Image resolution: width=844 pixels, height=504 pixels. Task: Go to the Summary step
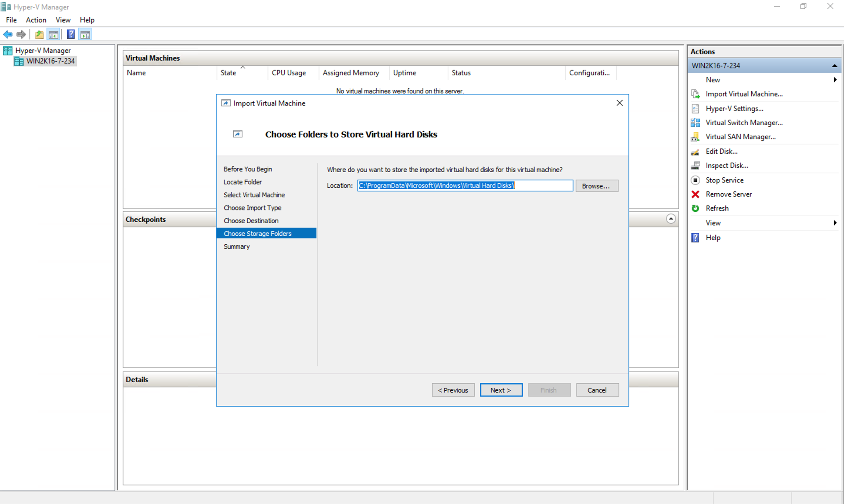(237, 246)
